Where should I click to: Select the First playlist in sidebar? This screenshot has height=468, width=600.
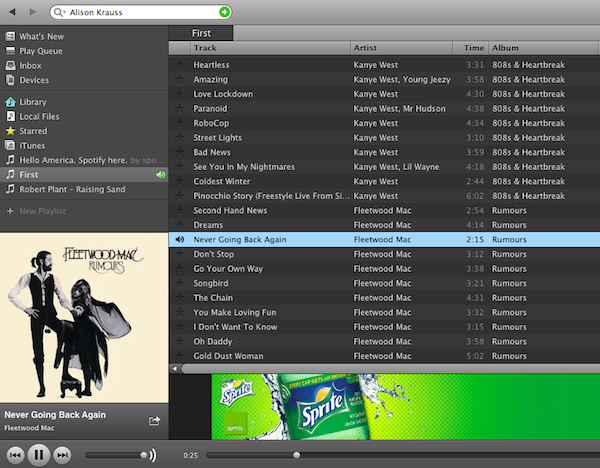pyautogui.click(x=84, y=174)
